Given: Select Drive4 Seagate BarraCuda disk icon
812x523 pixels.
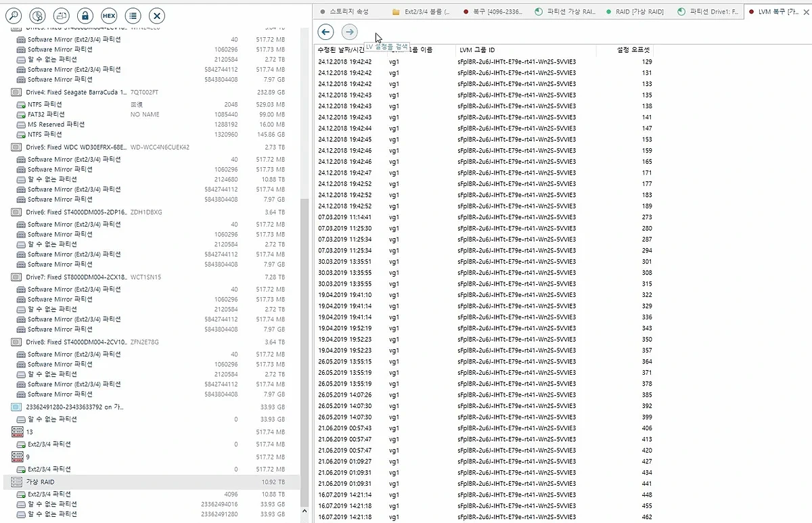Looking at the screenshot, I should [17, 92].
